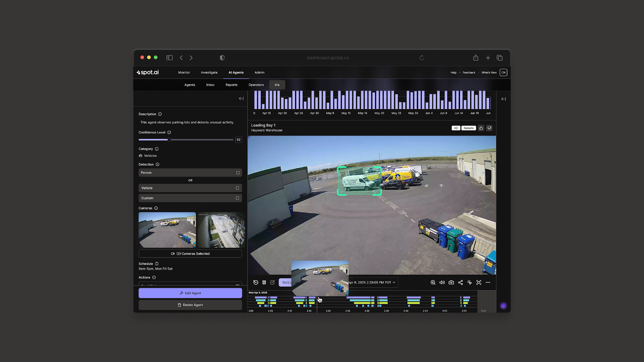Click the Delete Agent button

click(190, 305)
